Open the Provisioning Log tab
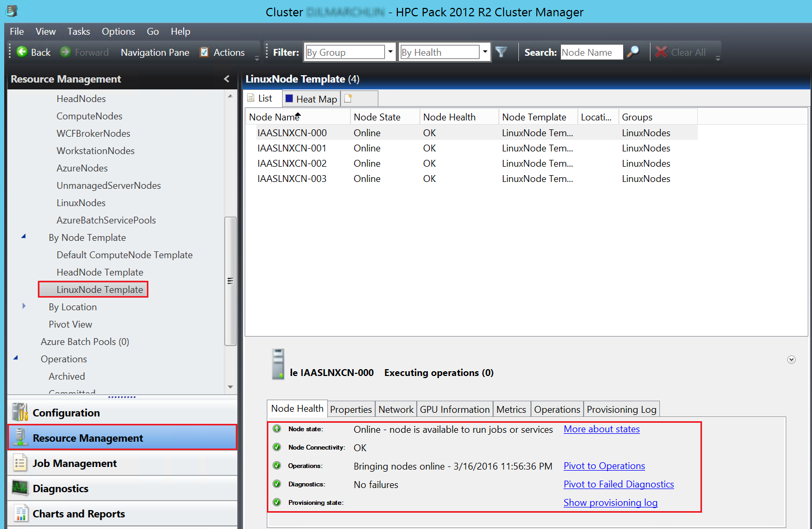Screen dimensions: 812x529 (x=621, y=409)
